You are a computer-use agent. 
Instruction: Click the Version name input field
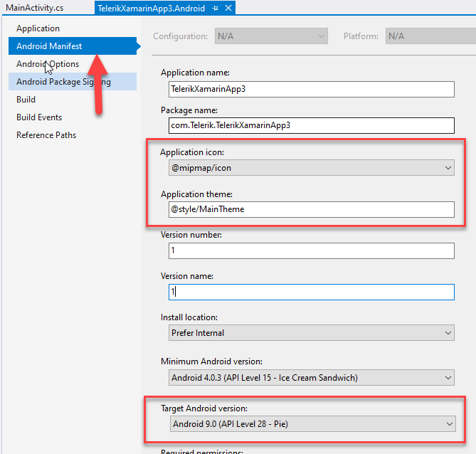[312, 292]
